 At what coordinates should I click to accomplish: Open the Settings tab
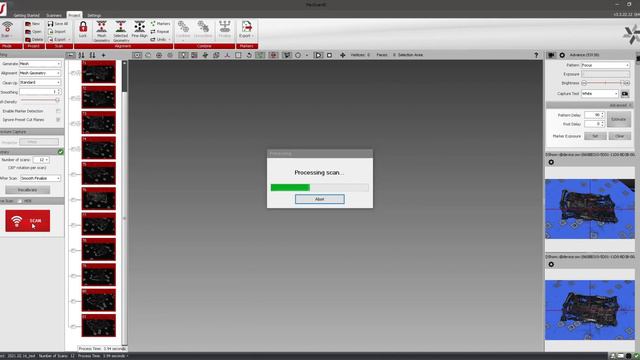(x=94, y=16)
